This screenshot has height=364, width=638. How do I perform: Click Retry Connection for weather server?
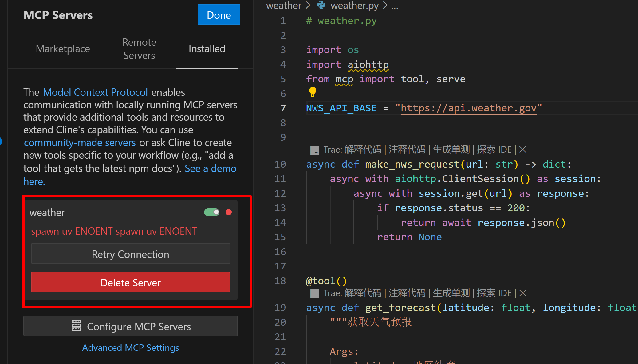[130, 254]
